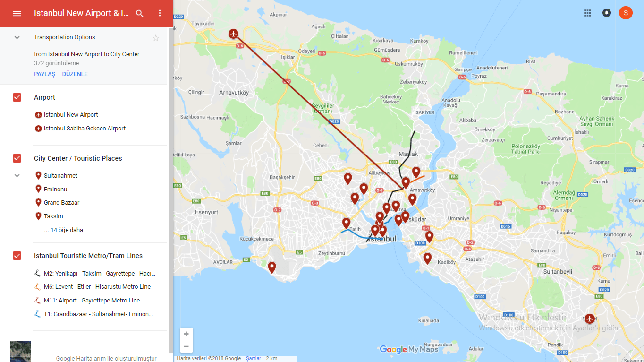Open Google notifications bell

pos(607,13)
